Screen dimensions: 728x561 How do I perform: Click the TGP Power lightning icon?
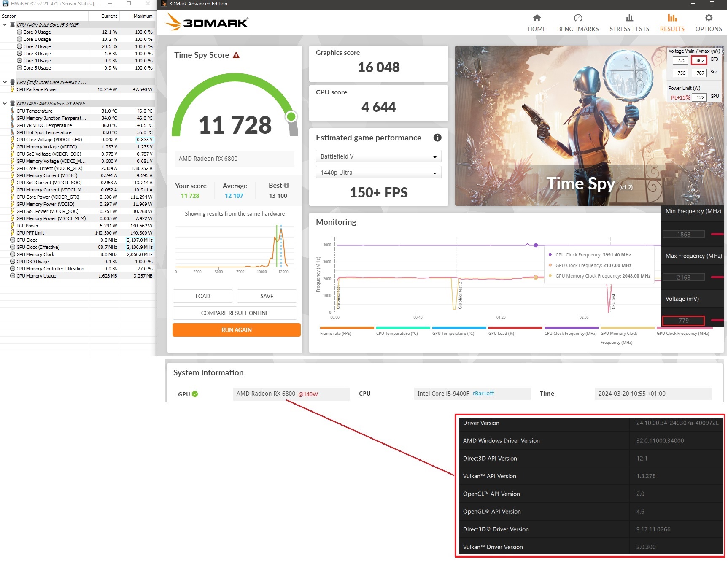click(x=13, y=226)
